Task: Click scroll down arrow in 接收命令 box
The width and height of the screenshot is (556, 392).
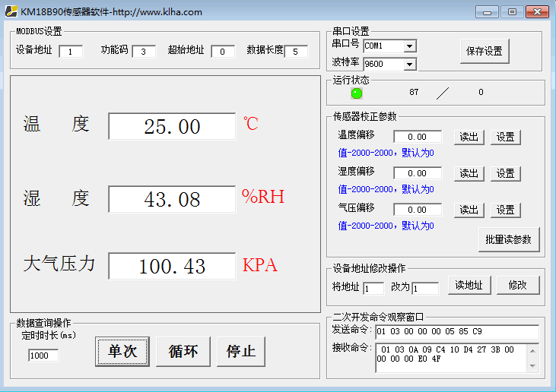Action: pos(532,366)
